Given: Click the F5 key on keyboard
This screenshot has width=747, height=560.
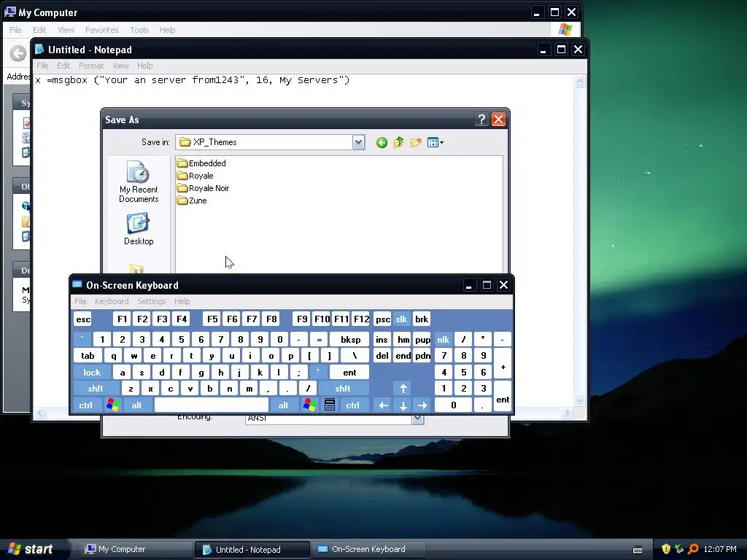Looking at the screenshot, I should [212, 319].
